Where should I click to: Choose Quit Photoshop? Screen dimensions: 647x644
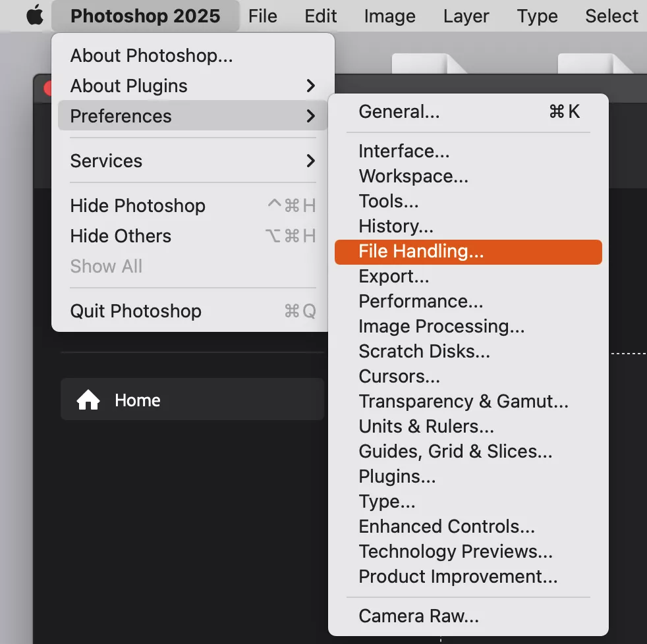pyautogui.click(x=192, y=311)
